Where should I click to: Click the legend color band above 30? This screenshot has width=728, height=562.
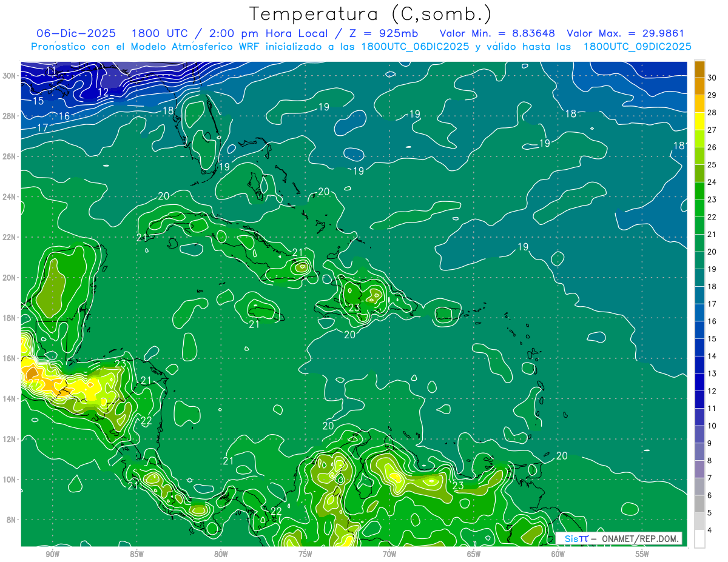(699, 69)
